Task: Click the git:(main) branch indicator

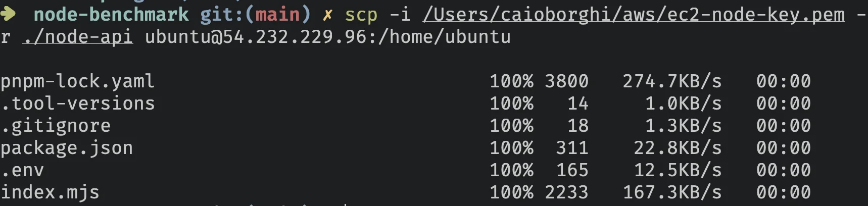Action: (x=255, y=14)
